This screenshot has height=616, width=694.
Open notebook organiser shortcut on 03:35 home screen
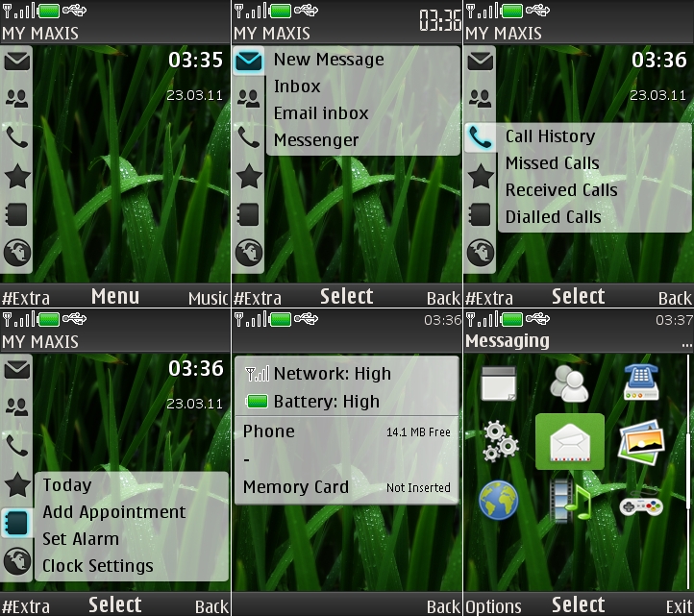tap(16, 214)
